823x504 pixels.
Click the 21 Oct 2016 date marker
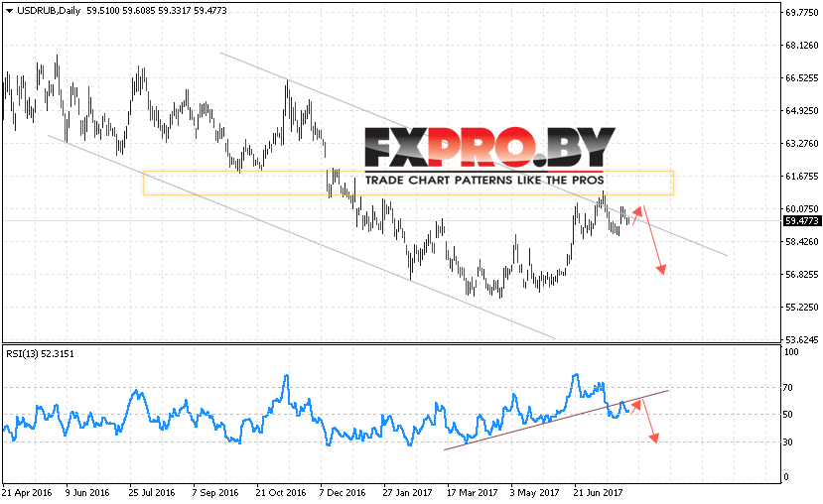click(x=280, y=493)
